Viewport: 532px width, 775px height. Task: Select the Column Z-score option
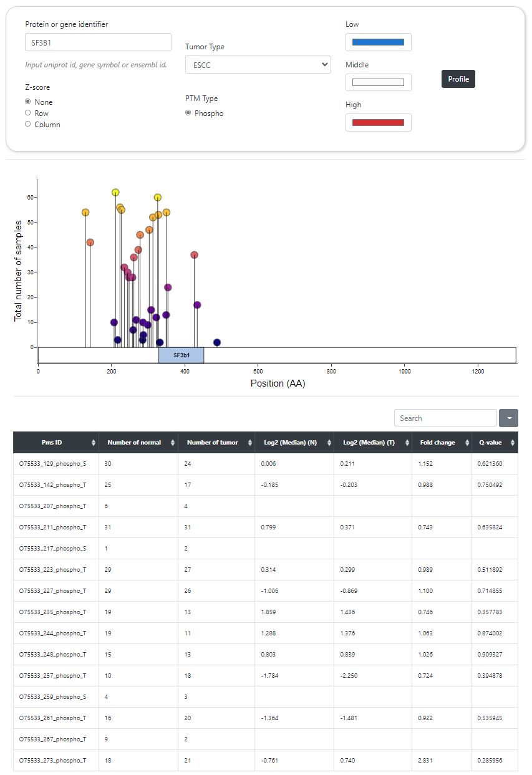point(28,124)
